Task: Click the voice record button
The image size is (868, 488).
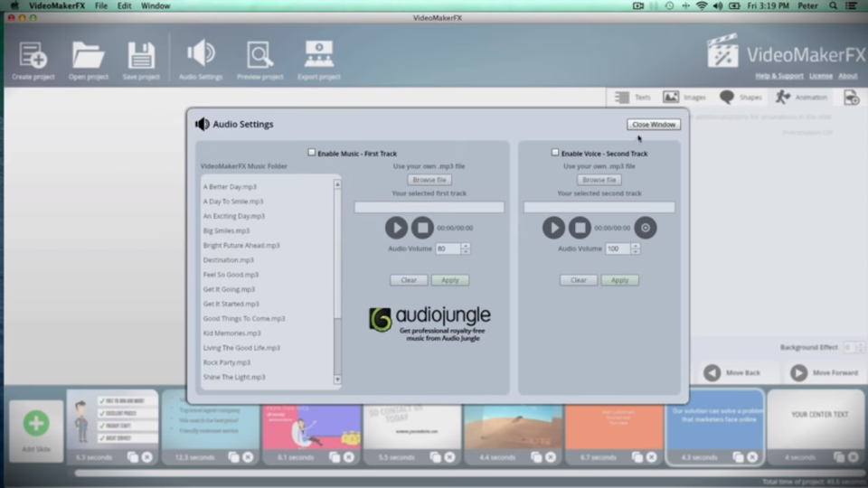Action: point(645,228)
